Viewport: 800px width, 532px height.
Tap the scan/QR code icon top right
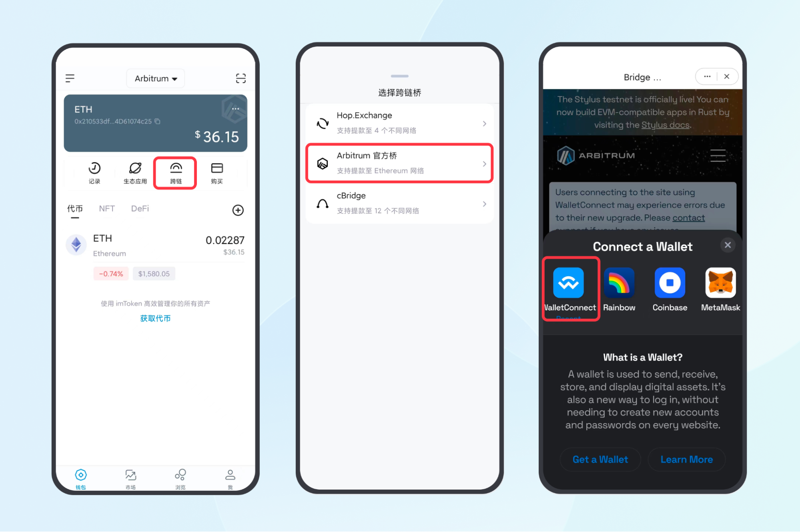coord(241,78)
